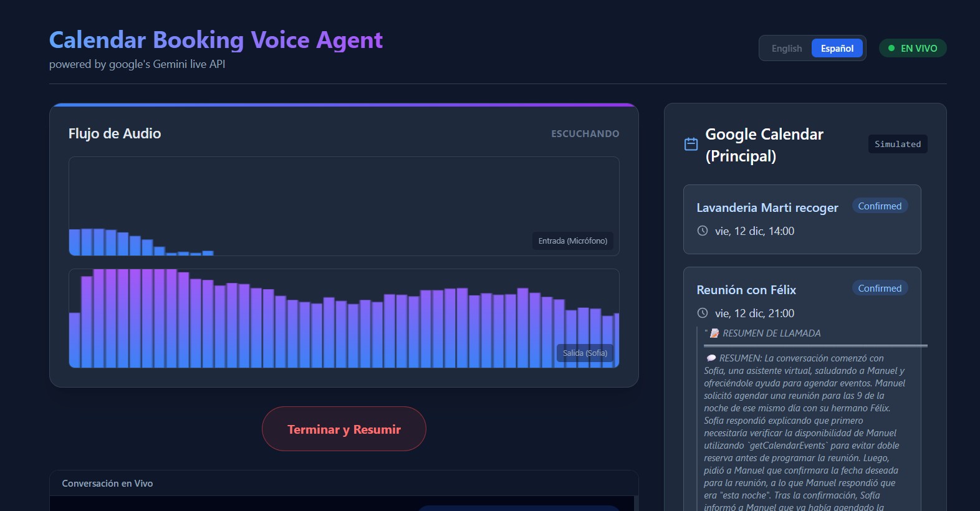Toggle the EN VIVO live indicator
Viewport: 980px width, 511px height.
[913, 48]
